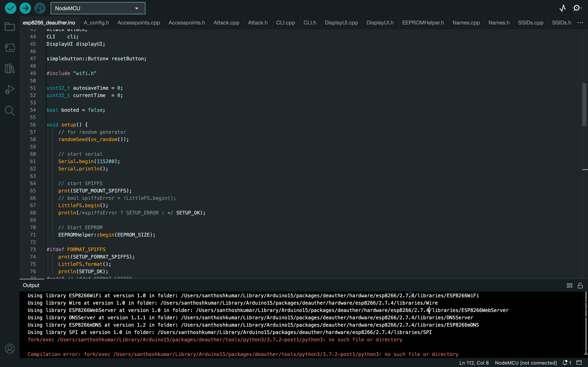
Task: Open the A_config.h tab
Action: pyautogui.click(x=96, y=22)
